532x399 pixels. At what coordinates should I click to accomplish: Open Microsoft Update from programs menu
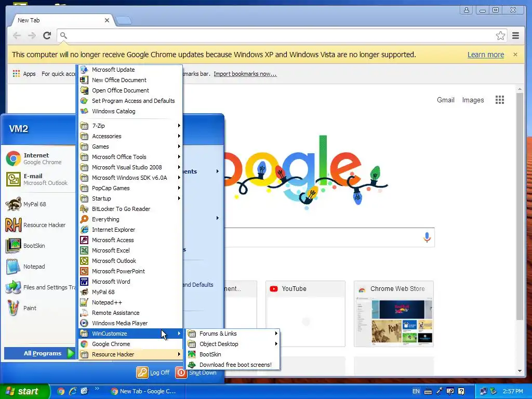point(130,70)
